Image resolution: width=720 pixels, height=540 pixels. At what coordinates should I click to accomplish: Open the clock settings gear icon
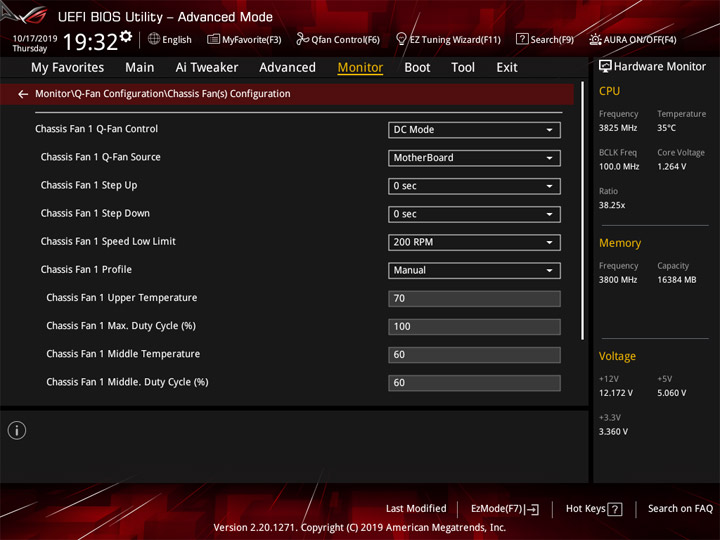point(126,36)
